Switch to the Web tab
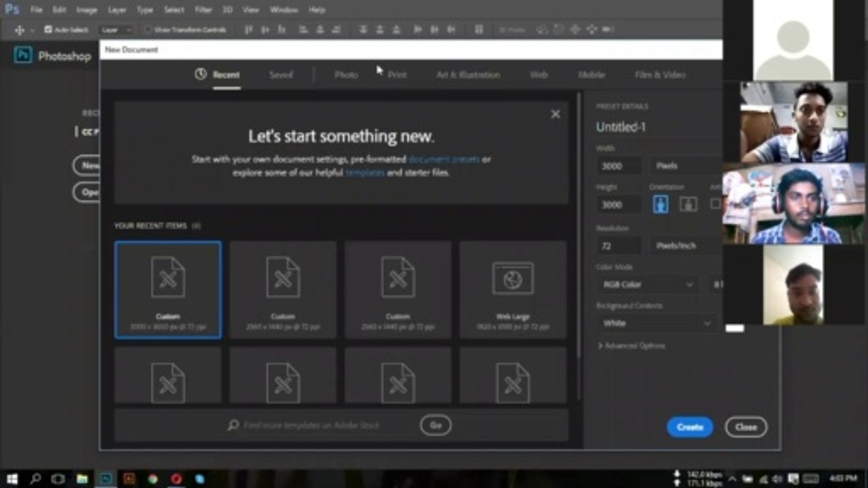The height and width of the screenshot is (488, 868). click(x=538, y=75)
